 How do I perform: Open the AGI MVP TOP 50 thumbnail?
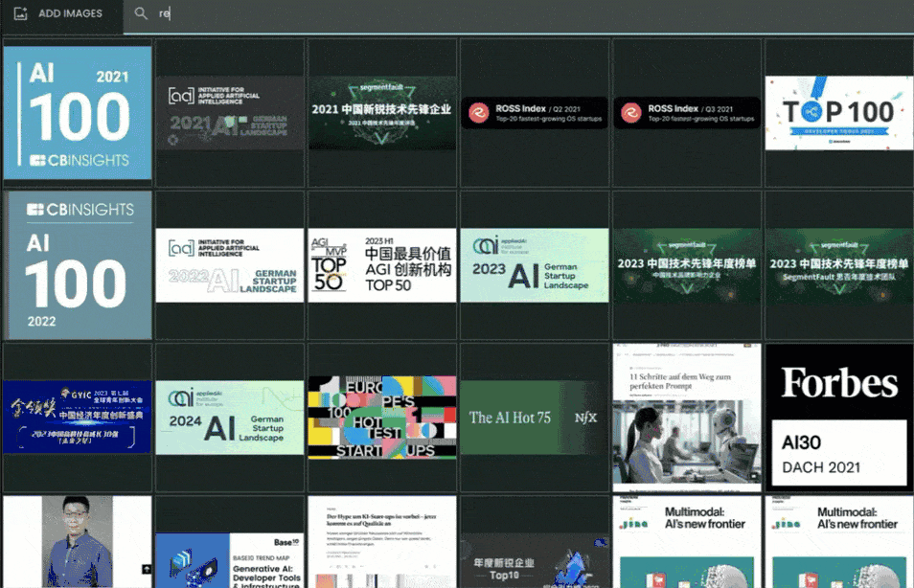tap(382, 265)
